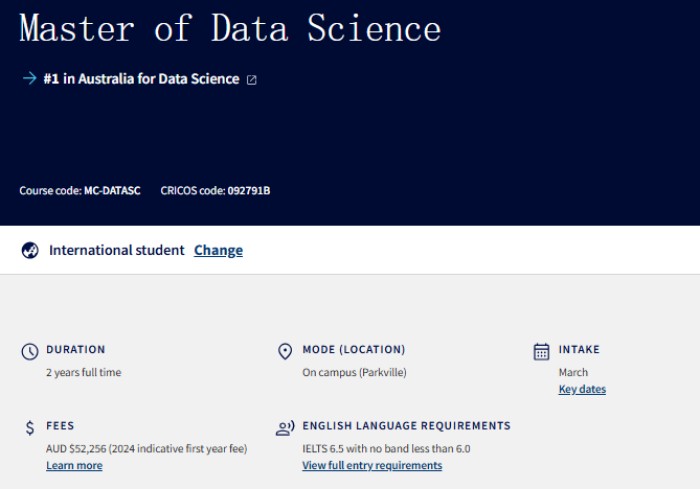This screenshot has height=489, width=700.
Task: View full entry requirements
Action: point(372,465)
